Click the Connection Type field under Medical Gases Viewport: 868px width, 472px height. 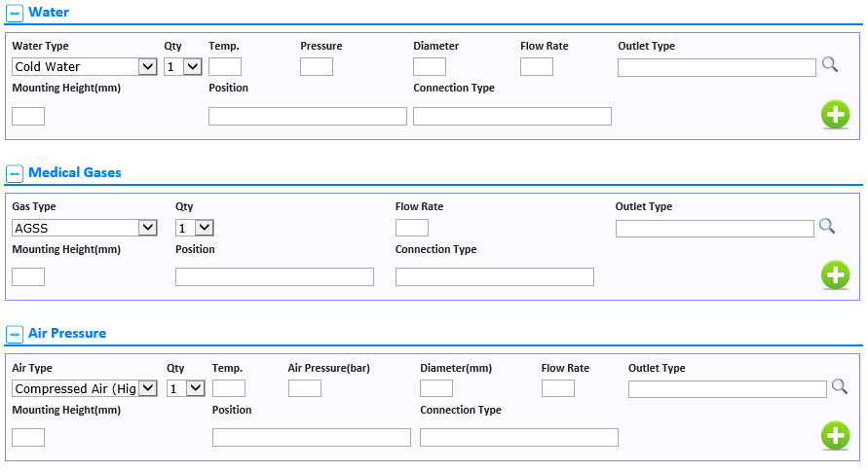click(495, 277)
